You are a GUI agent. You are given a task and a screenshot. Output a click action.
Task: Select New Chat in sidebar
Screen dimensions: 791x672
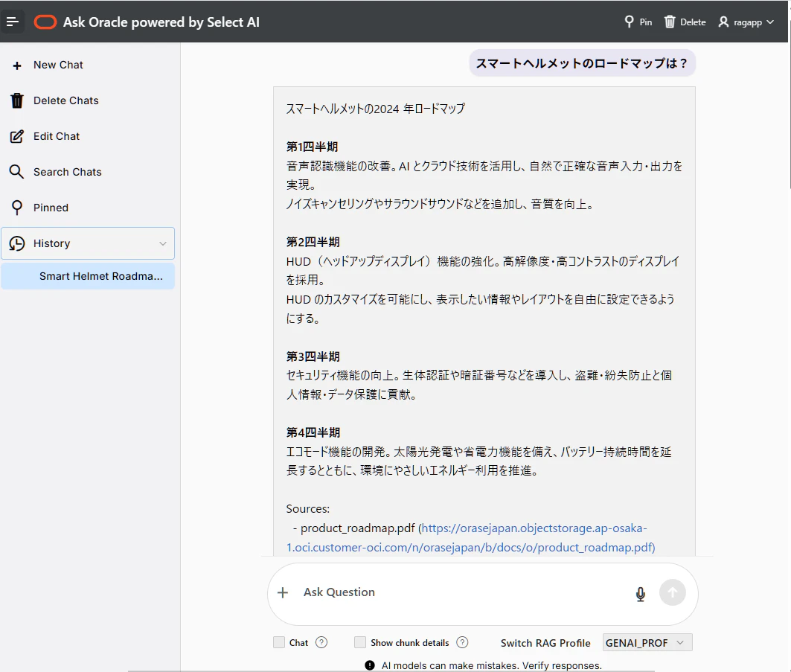(58, 65)
